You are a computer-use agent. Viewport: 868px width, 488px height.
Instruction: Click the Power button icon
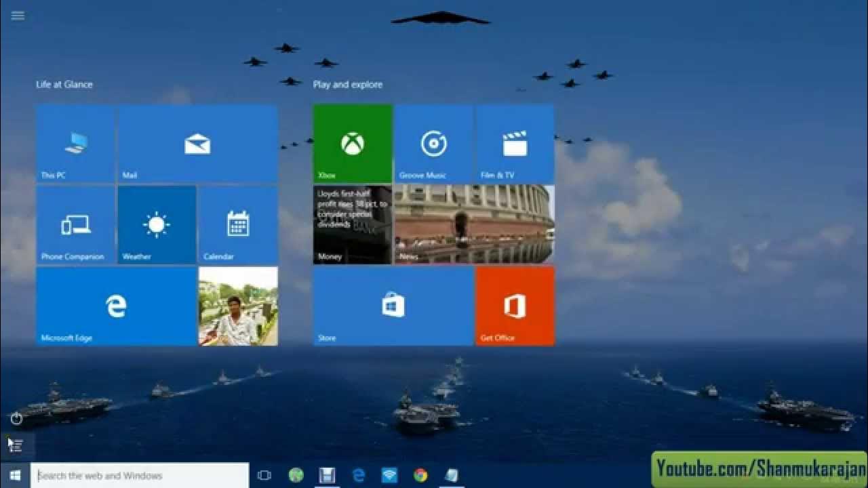point(17,419)
